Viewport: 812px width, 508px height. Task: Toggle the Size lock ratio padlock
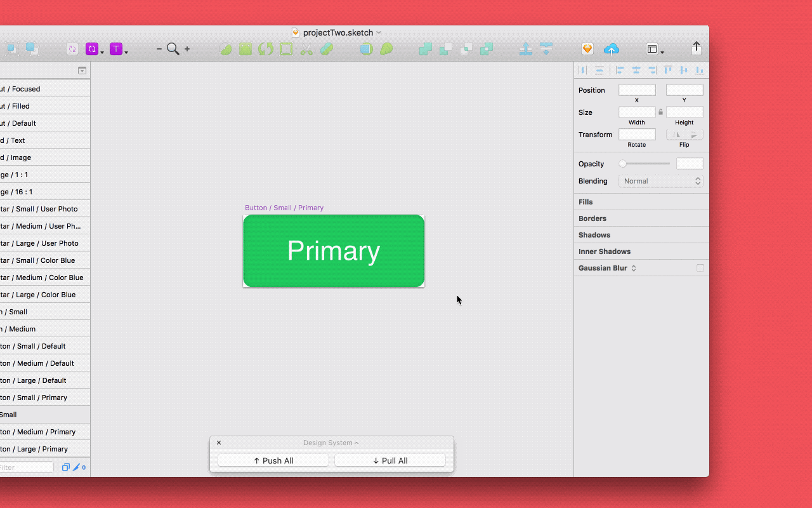(660, 112)
